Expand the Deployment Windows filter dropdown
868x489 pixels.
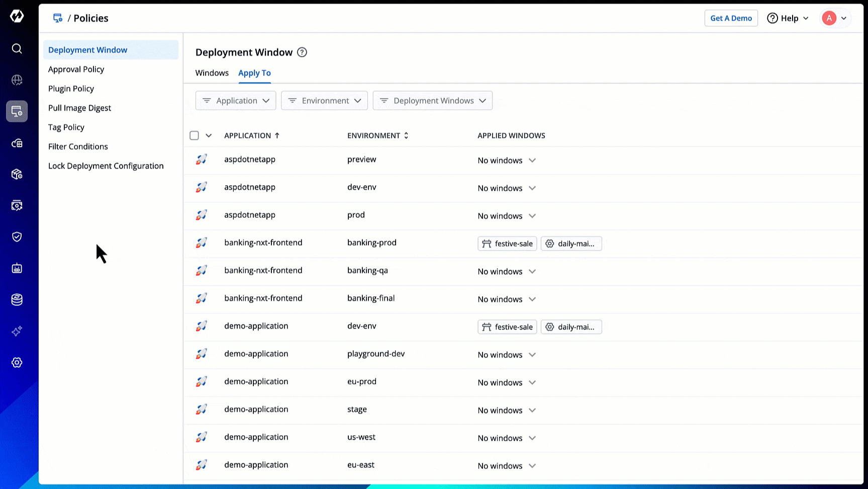click(432, 101)
